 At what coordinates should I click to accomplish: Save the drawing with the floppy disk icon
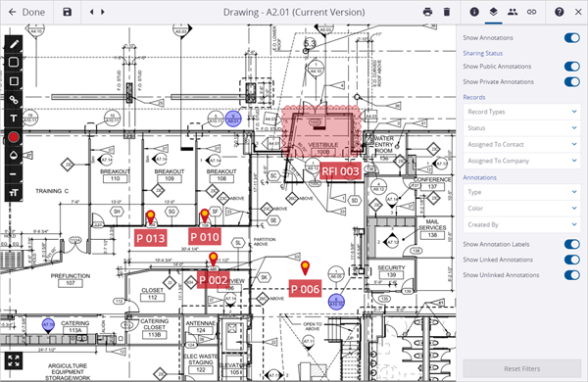tap(67, 12)
